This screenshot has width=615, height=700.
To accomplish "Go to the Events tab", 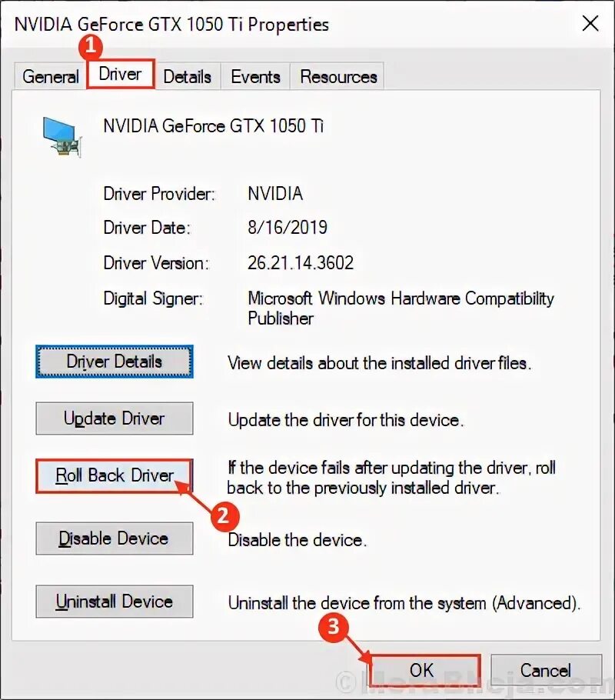I will click(255, 76).
